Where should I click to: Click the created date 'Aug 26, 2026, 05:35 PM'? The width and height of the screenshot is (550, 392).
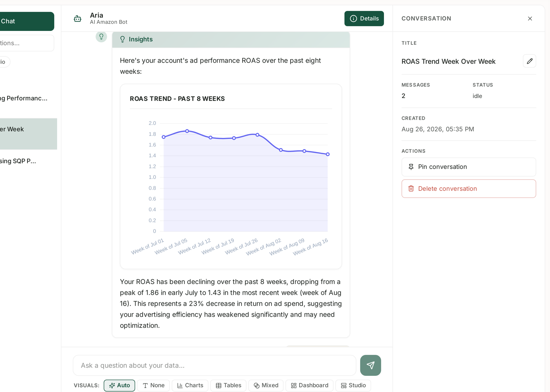(x=438, y=129)
